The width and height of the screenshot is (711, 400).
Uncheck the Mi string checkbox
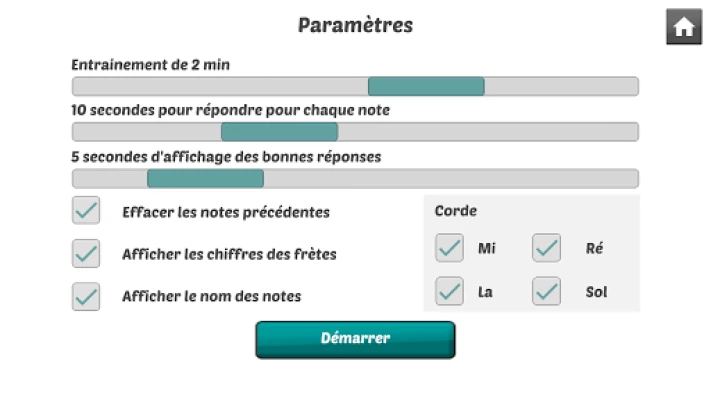tap(450, 248)
